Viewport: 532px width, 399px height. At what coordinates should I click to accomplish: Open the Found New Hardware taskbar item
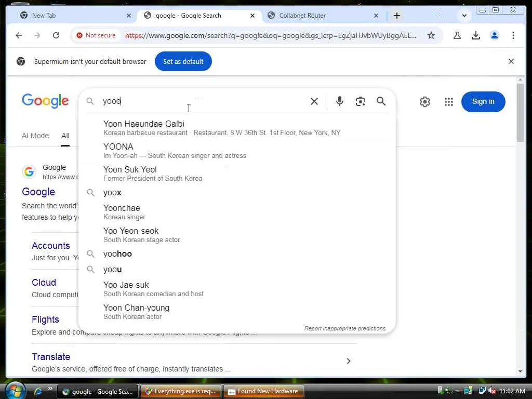point(263,391)
